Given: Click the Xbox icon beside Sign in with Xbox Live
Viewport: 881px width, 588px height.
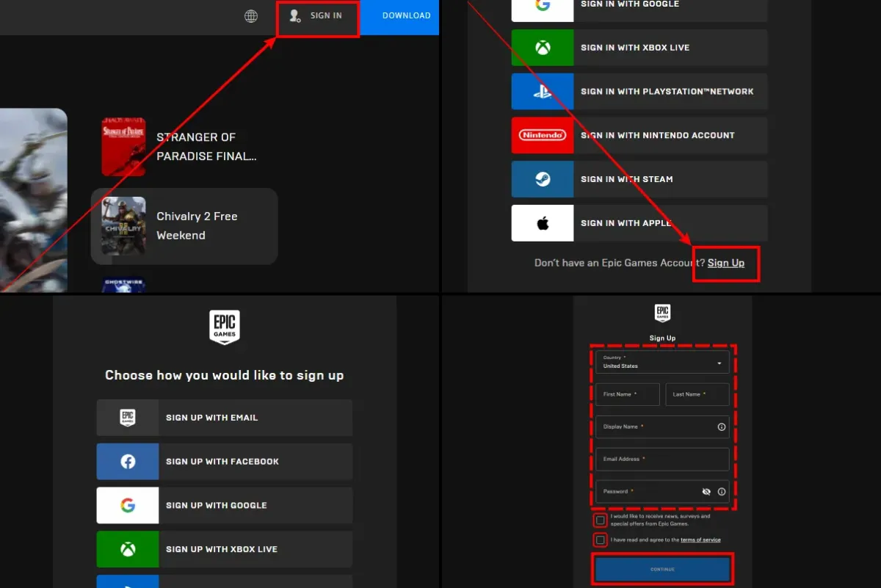Looking at the screenshot, I should (x=543, y=48).
